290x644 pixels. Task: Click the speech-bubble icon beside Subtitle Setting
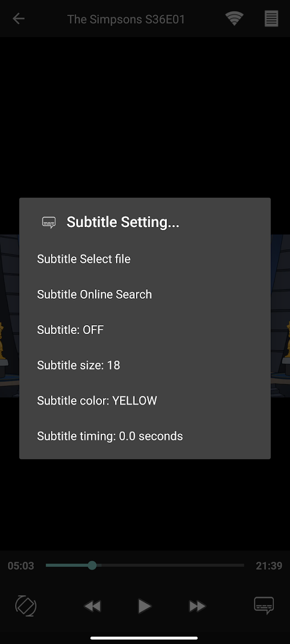pos(49,222)
